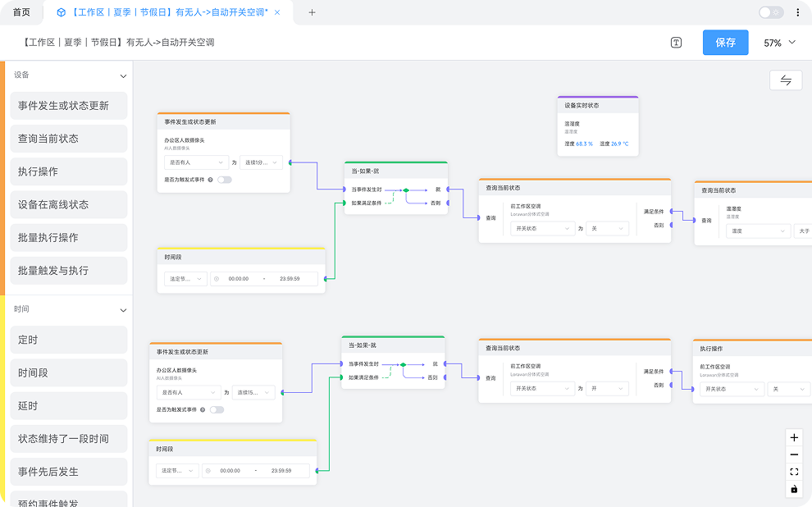Click the 00:00:00 start time field in top 时间段 node
Image resolution: width=812 pixels, height=507 pixels.
coord(239,279)
